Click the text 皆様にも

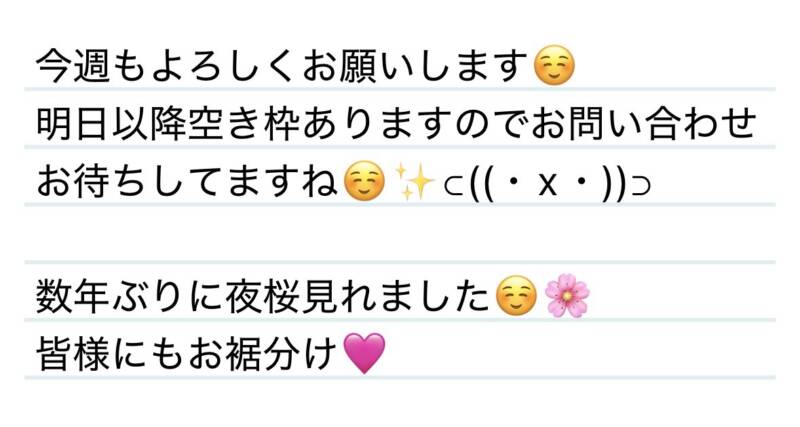[x=110, y=355]
